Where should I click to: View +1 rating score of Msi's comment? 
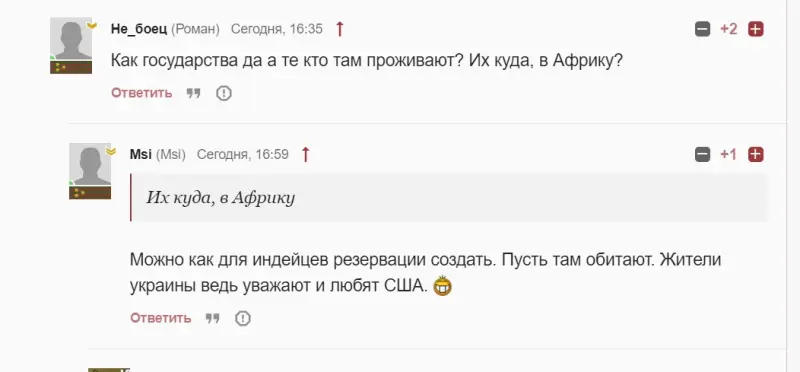[729, 154]
